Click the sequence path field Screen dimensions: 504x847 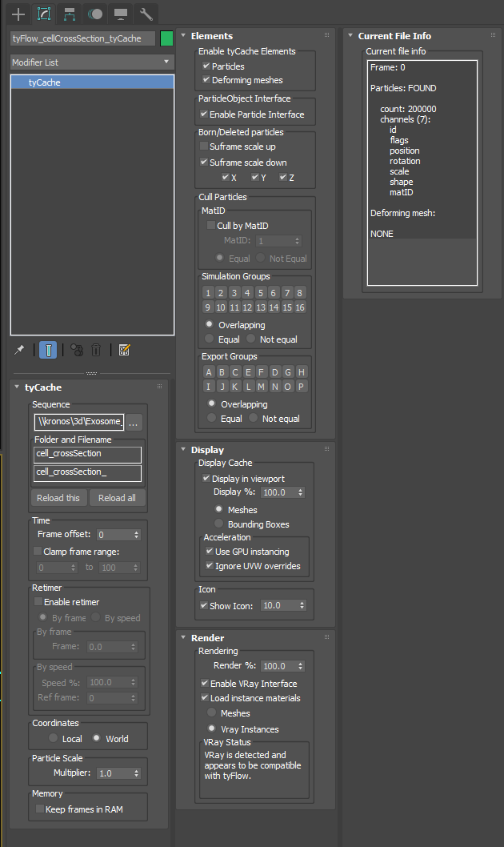point(78,421)
